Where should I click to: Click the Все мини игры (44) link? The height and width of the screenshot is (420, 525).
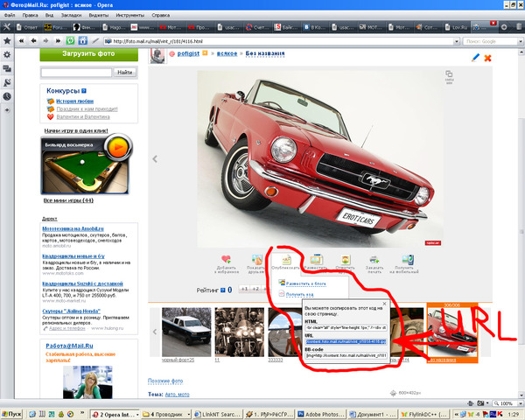click(68, 200)
